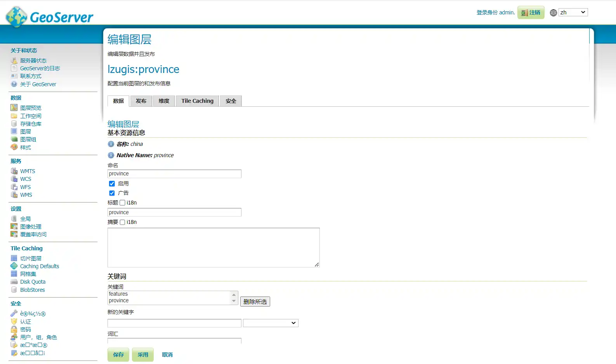Click the GeoServer globe logo

tap(16, 17)
